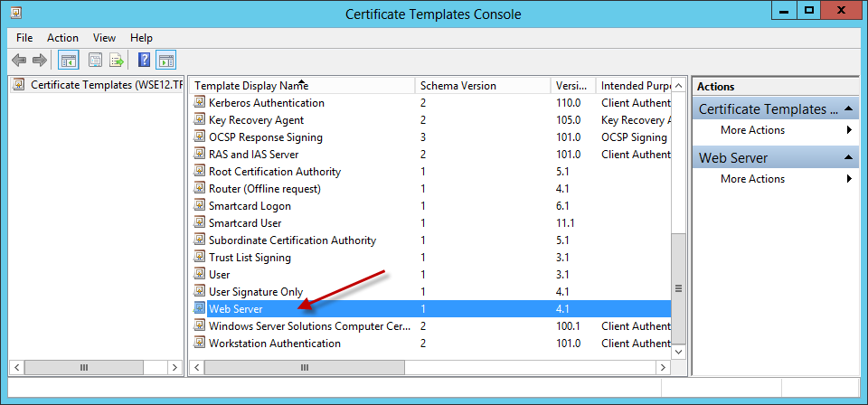Sort by Schema Version column header

pos(458,86)
